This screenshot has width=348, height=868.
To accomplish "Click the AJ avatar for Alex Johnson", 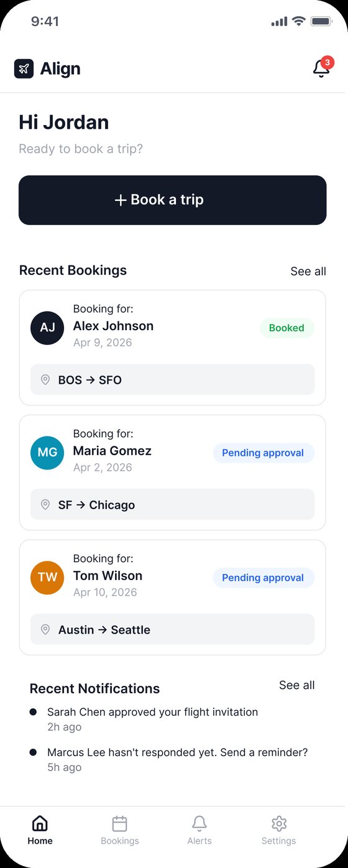I will (47, 328).
